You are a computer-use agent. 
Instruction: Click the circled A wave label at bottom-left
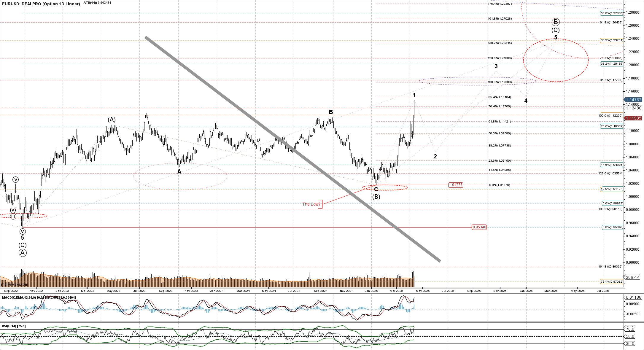[x=23, y=253]
